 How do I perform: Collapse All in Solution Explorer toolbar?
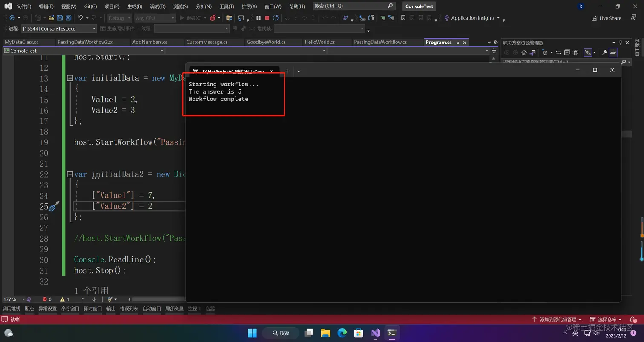click(x=567, y=53)
